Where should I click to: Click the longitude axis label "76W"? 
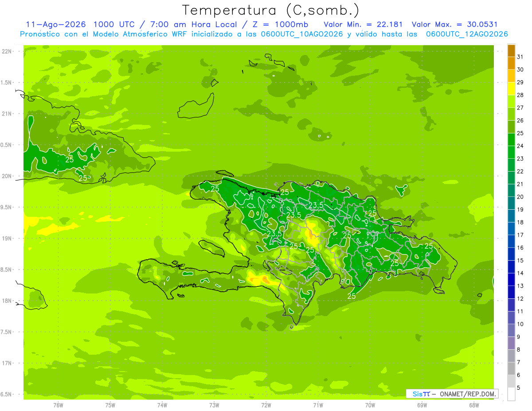(x=58, y=405)
